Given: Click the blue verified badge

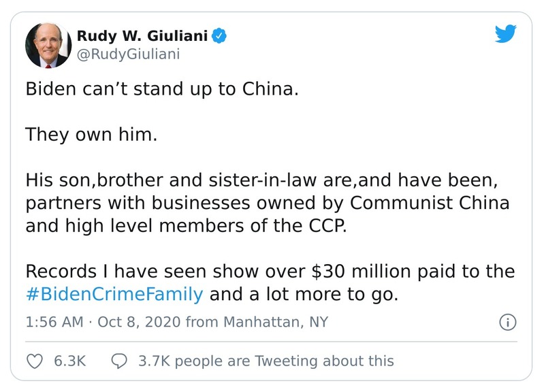Looking at the screenshot, I should coord(219,35).
